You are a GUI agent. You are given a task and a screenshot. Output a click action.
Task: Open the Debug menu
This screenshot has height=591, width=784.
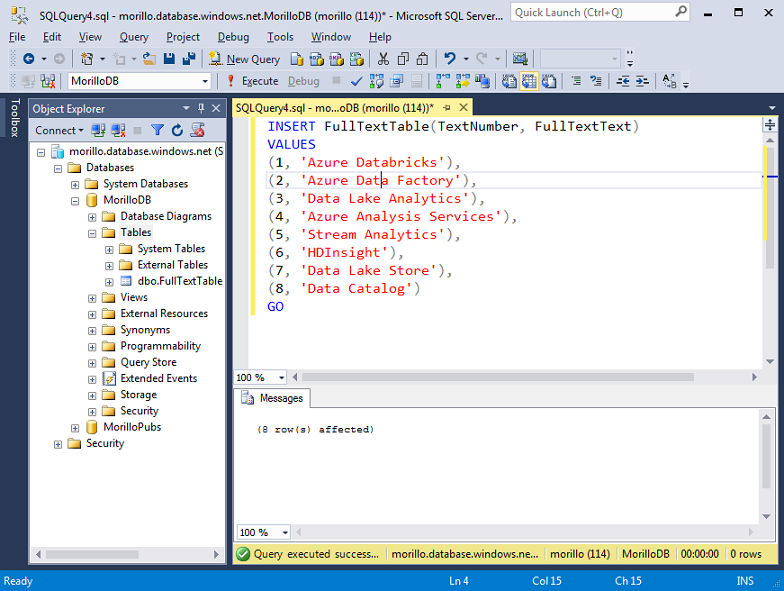tap(233, 37)
